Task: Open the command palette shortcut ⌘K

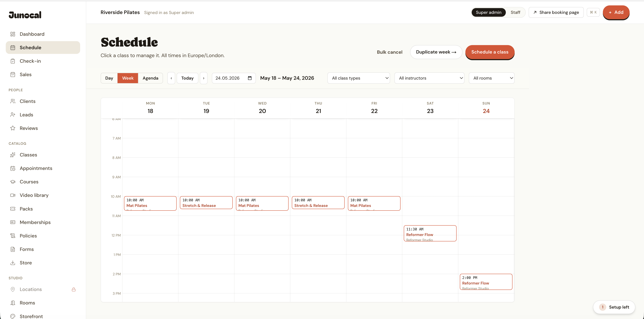Action: (x=593, y=12)
